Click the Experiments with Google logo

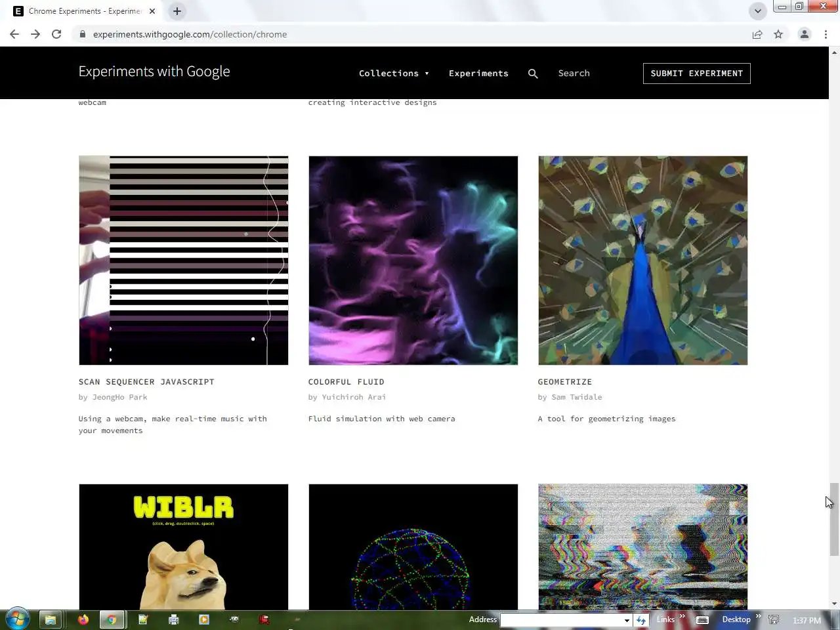pyautogui.click(x=154, y=72)
